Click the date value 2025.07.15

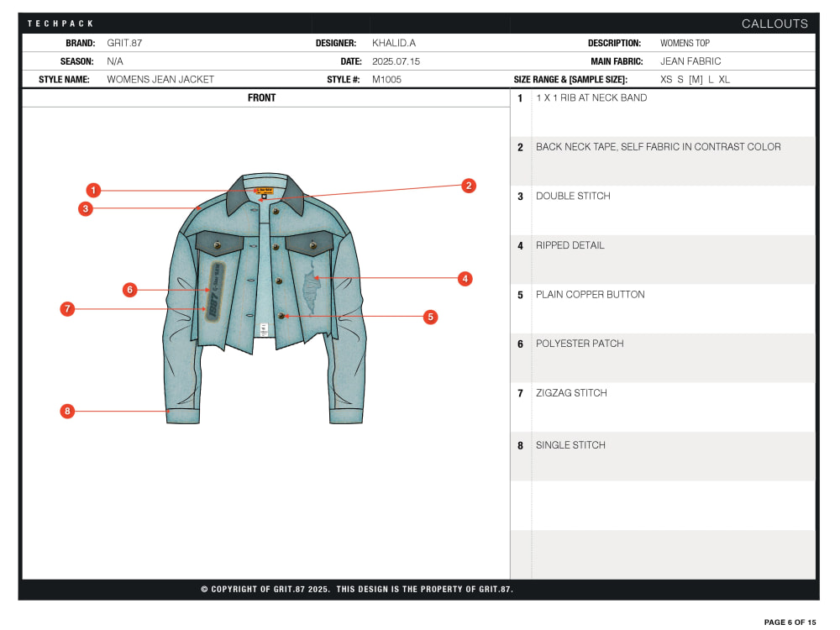[x=396, y=61]
